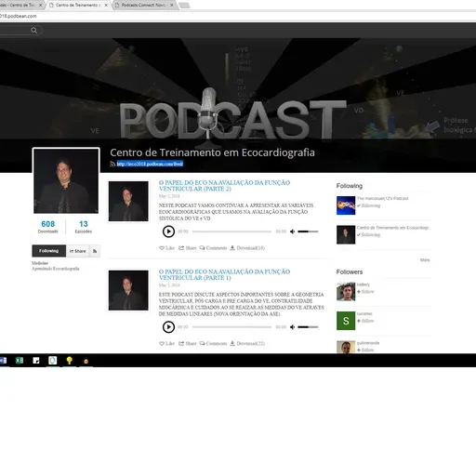Toggle following status for the jellyfish podcast
The image size is (476, 476).
click(x=368, y=205)
